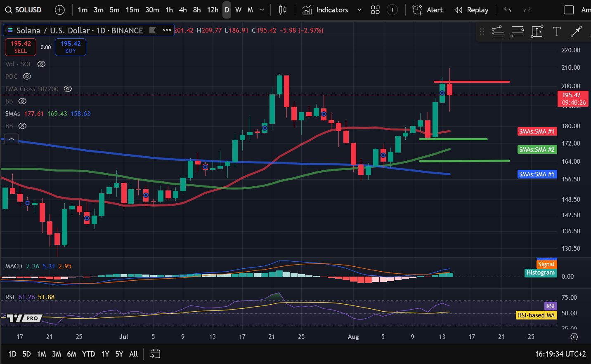This screenshot has height=364, width=591.
Task: Select the 1m timeframe
Action: pyautogui.click(x=83, y=10)
